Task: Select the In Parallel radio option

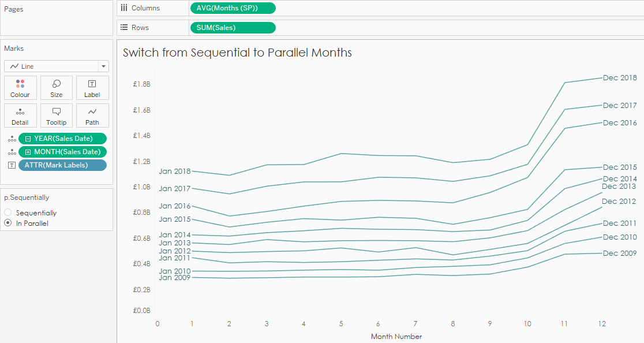Action: pyautogui.click(x=8, y=223)
